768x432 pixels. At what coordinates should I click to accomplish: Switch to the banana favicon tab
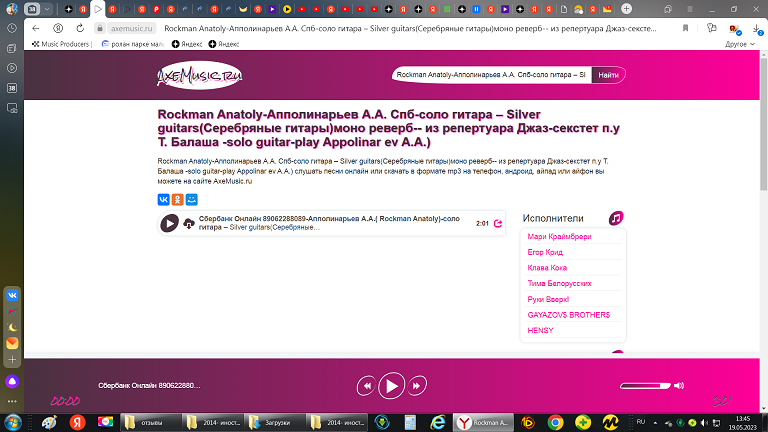tap(243, 9)
